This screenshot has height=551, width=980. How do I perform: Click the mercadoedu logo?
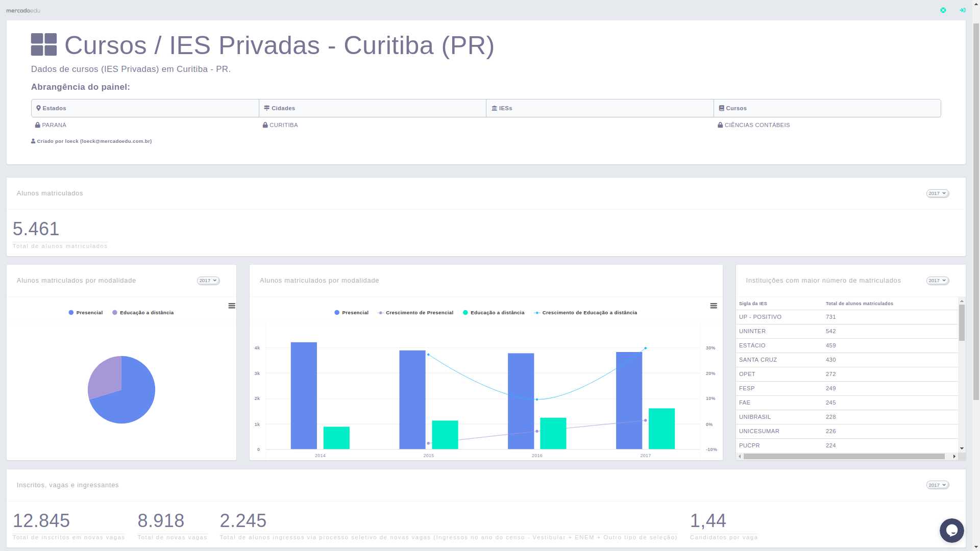[x=23, y=10]
